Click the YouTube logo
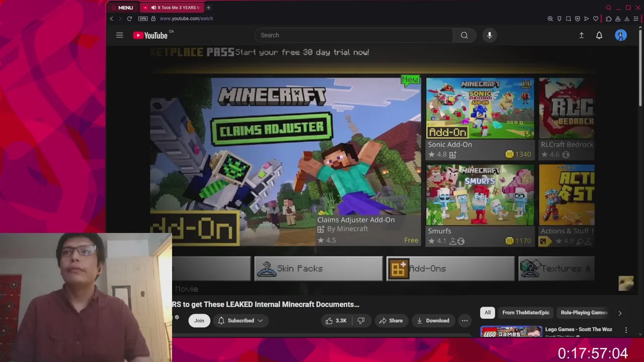This screenshot has height=362, width=644. [150, 35]
